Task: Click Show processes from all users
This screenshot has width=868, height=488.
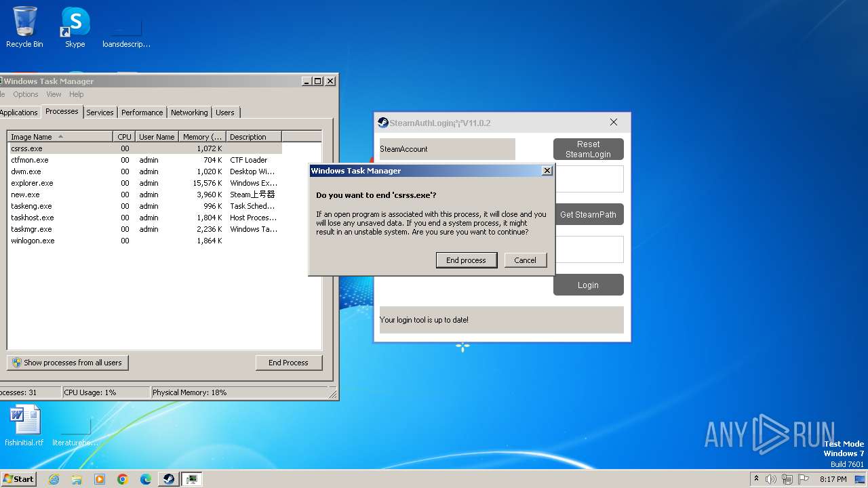Action: click(68, 363)
